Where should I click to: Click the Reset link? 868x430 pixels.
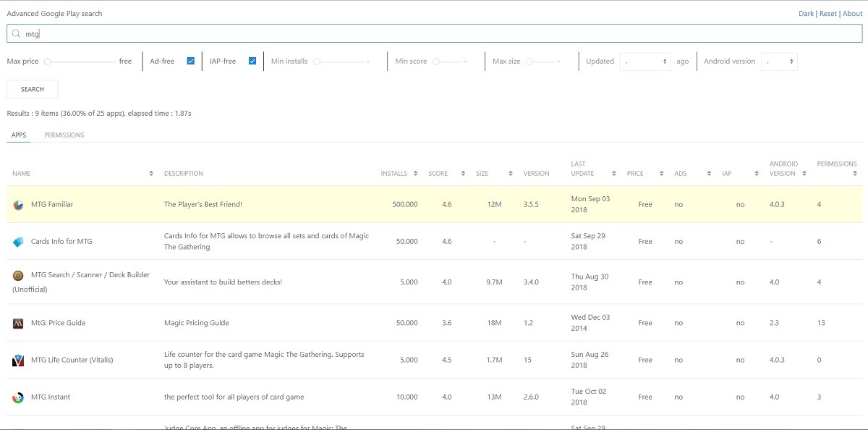(828, 14)
